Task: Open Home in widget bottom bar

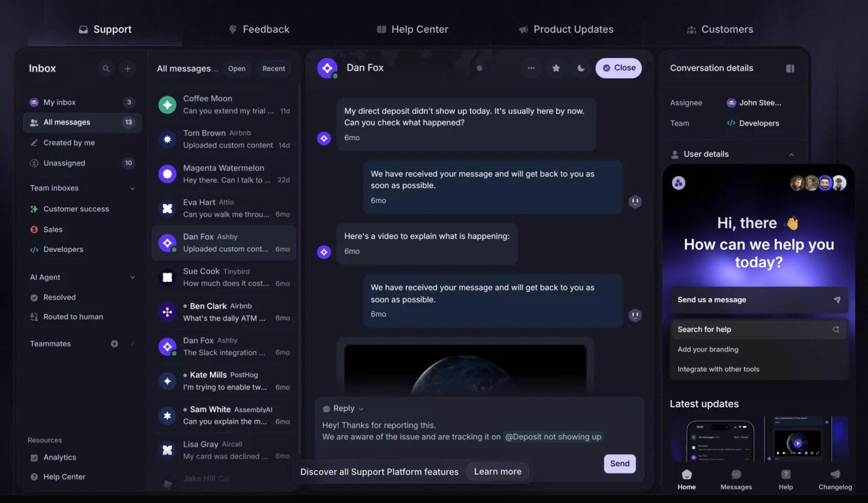Action: pos(687,480)
